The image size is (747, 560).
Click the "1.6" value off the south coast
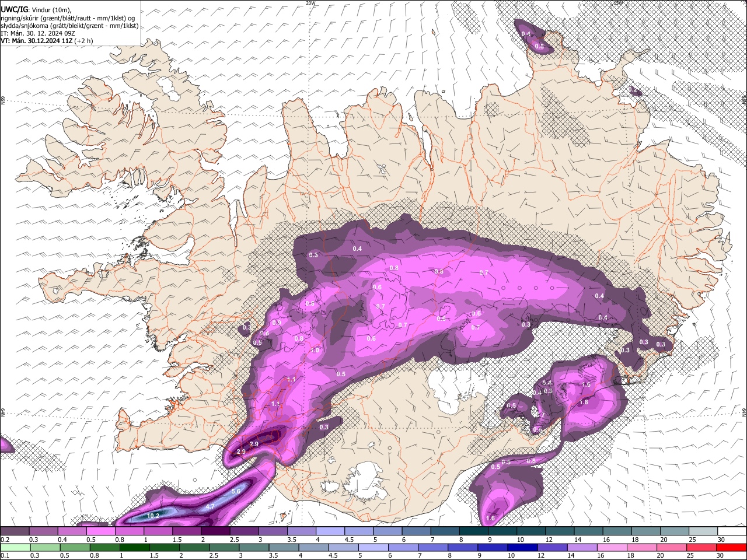point(490,518)
